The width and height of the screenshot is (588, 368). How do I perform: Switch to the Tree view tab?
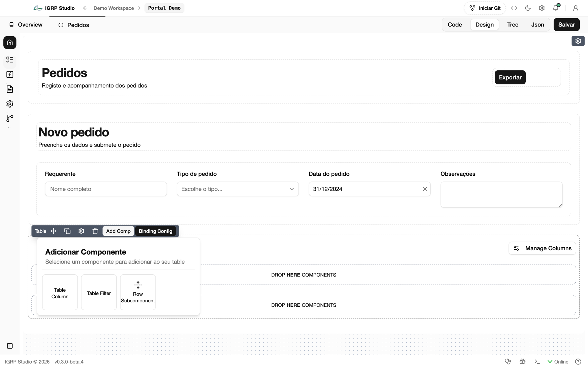tap(512, 25)
